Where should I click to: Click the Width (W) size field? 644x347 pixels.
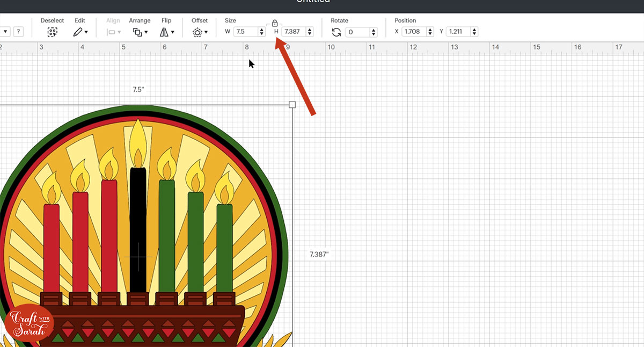[x=245, y=32]
